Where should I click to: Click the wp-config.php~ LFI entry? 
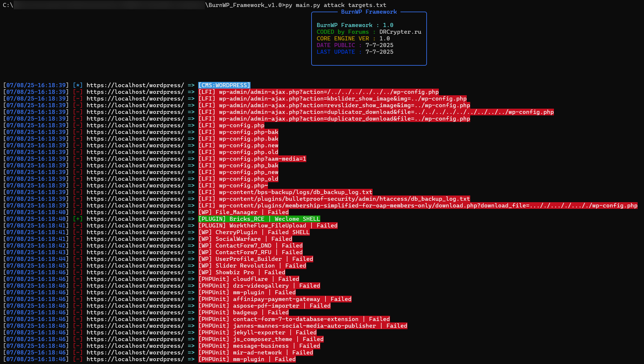(x=233, y=185)
